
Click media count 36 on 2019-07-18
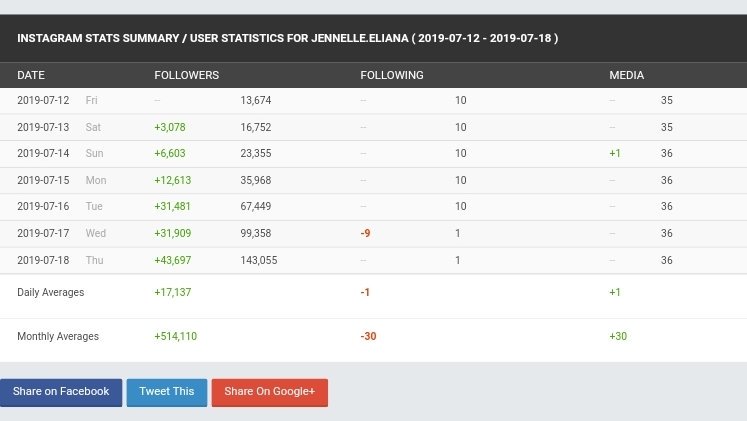pos(666,261)
